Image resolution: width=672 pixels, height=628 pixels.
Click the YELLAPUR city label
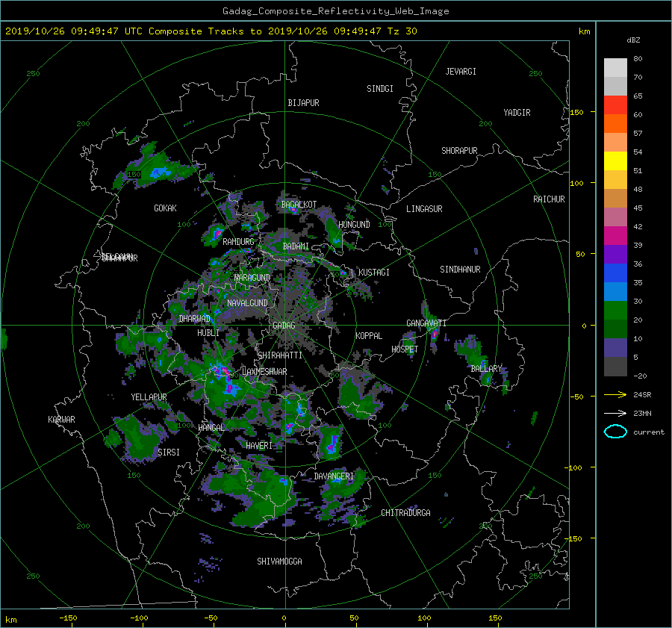coord(149,397)
